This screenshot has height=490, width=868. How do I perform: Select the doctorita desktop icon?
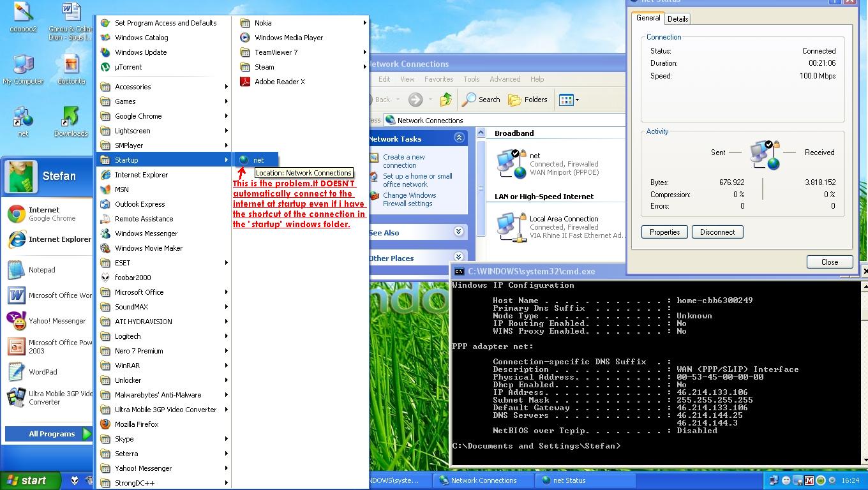[71, 70]
